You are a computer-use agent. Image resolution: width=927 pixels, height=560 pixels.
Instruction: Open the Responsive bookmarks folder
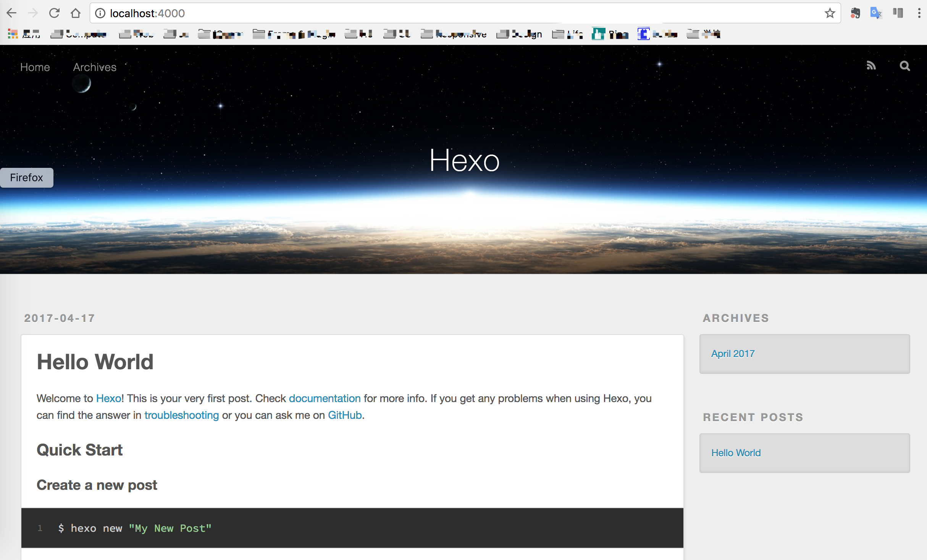point(454,34)
